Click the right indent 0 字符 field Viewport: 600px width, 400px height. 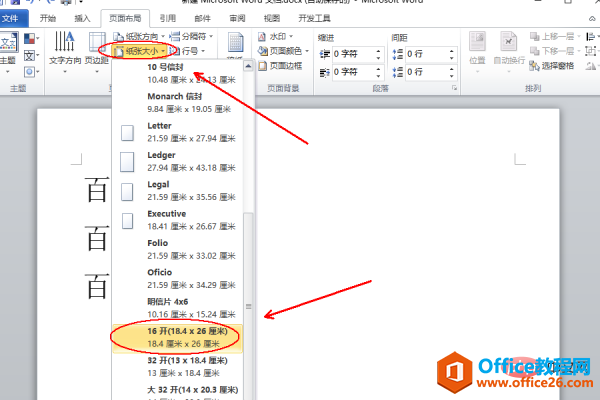click(353, 72)
